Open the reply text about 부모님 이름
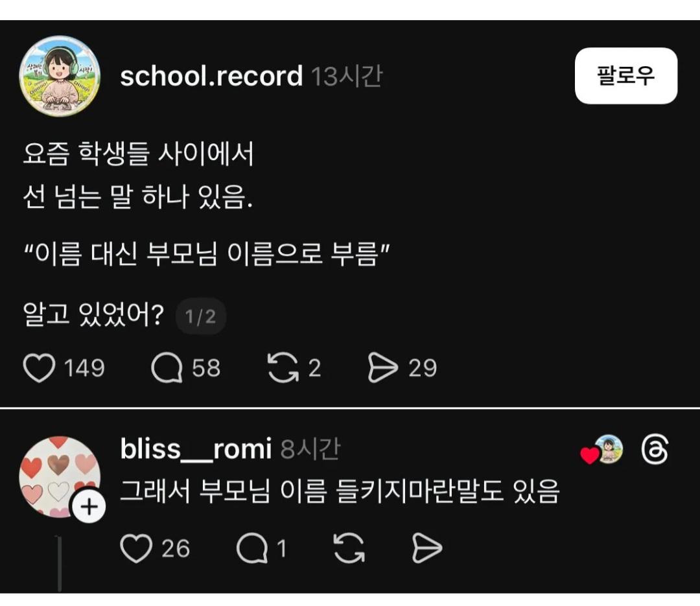Viewport: 700px width, 606px height. 340,493
